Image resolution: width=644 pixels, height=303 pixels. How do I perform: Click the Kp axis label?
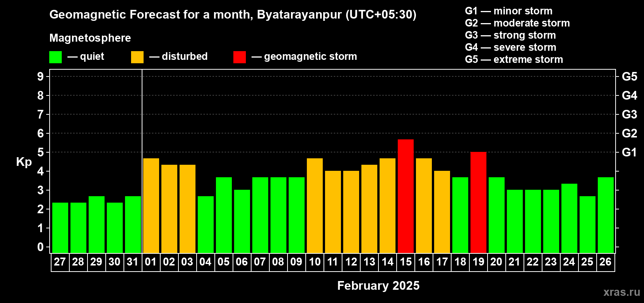[24, 162]
